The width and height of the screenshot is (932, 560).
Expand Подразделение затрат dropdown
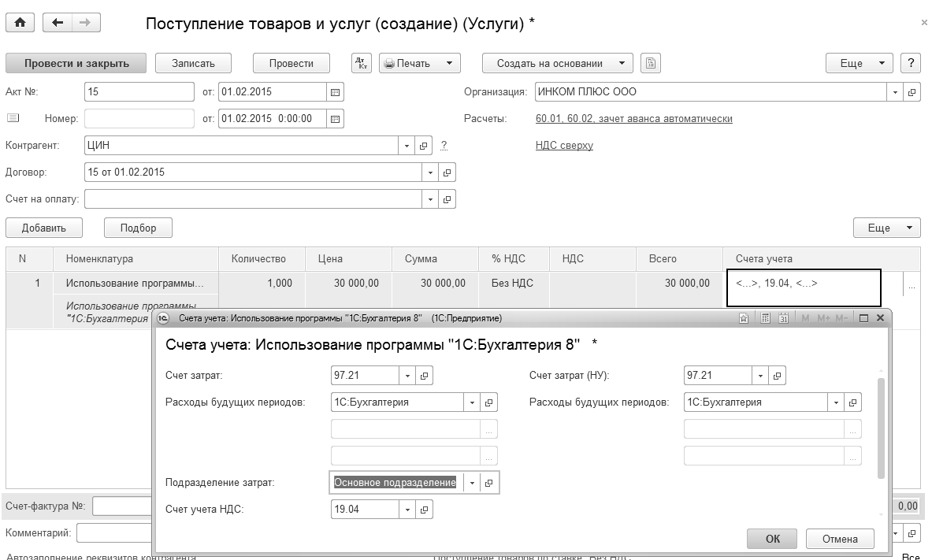tap(472, 483)
